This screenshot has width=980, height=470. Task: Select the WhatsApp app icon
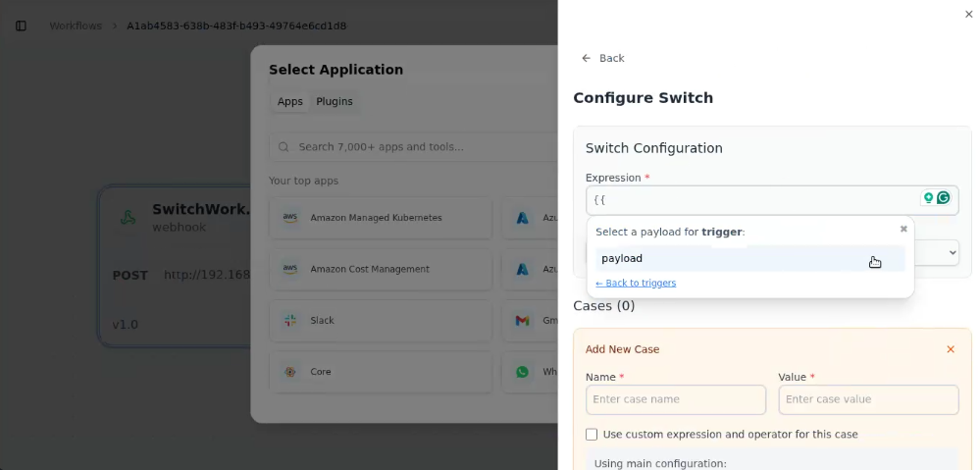pyautogui.click(x=523, y=372)
